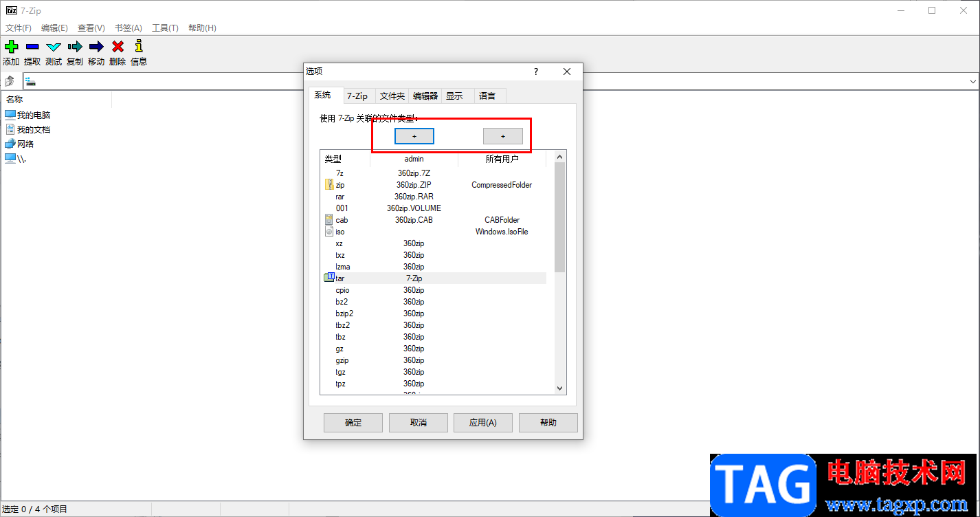Switch to the 文件夹 tab
980x517 pixels.
(392, 96)
